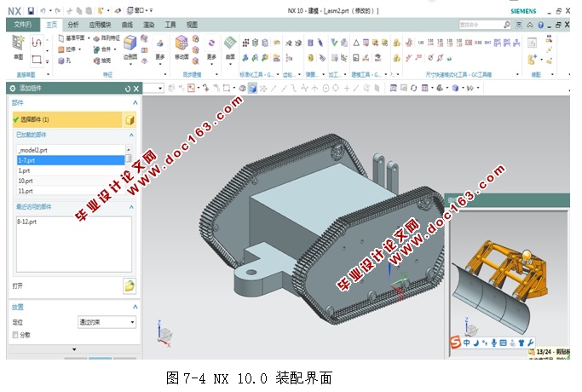Expand the 特征 group options arrow
This screenshot has width=582, height=392.
point(164,75)
